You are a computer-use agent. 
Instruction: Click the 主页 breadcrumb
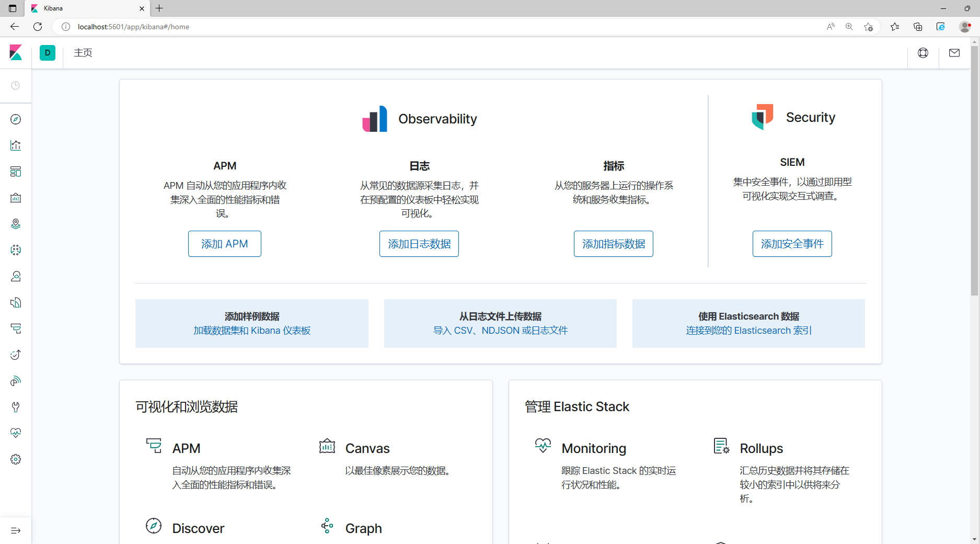pyautogui.click(x=83, y=53)
